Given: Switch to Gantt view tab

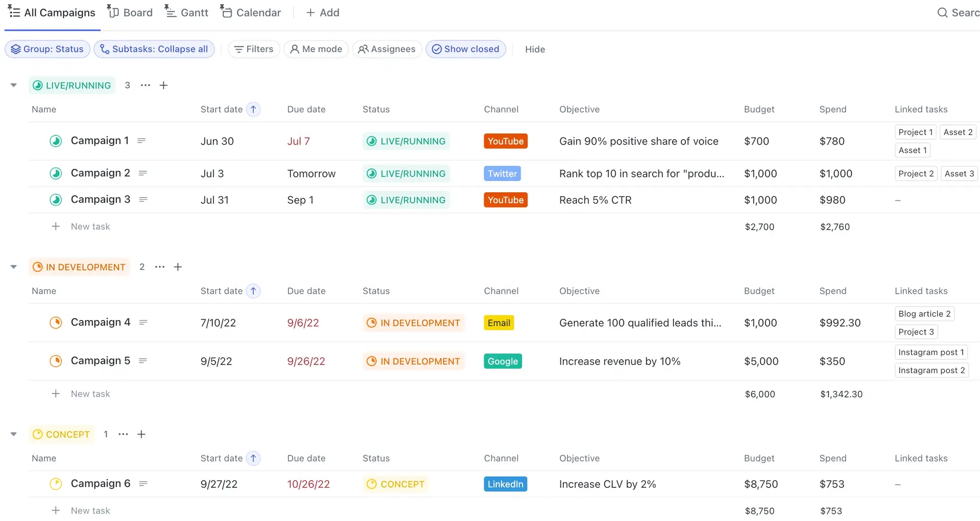Looking at the screenshot, I should 187,12.
